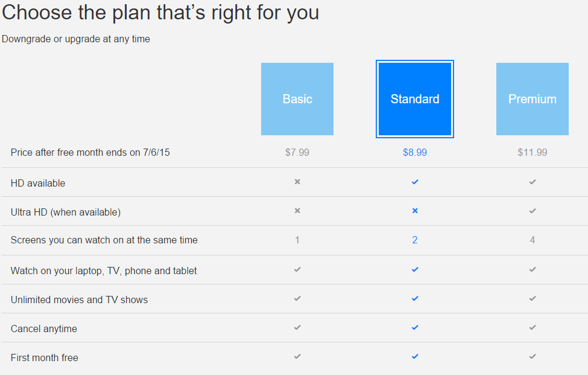The height and width of the screenshot is (375, 588).
Task: Click the Ultra HD X icon under Basic
Action: coord(297,211)
